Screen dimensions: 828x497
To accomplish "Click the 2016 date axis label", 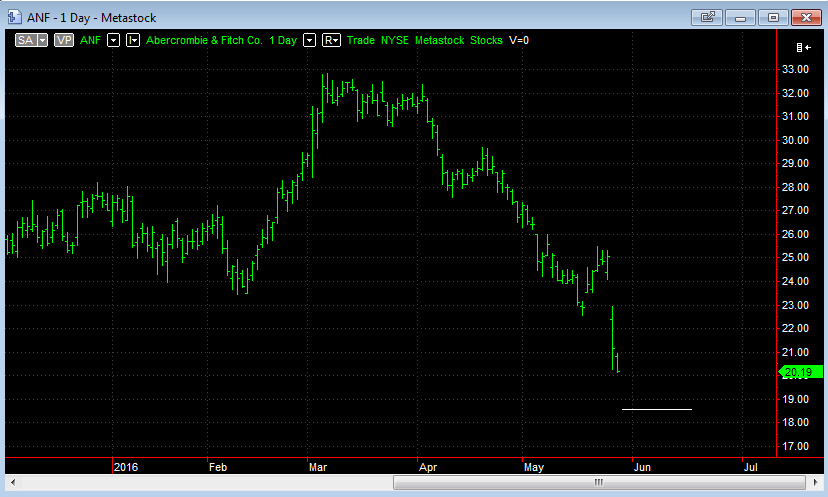I will [x=126, y=467].
